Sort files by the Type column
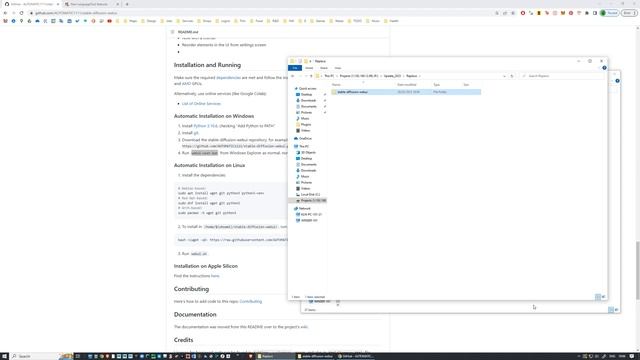This screenshot has width=640, height=360. coord(436,85)
